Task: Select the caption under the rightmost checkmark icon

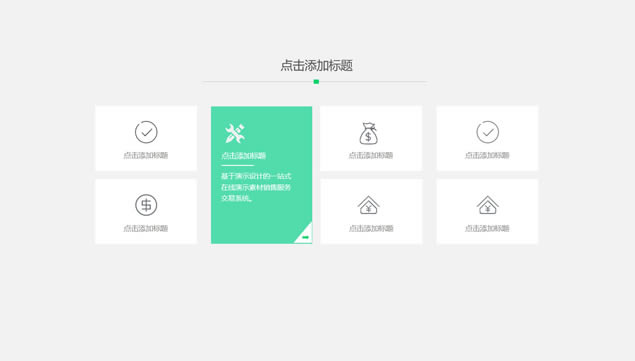Action: pyautogui.click(x=487, y=155)
